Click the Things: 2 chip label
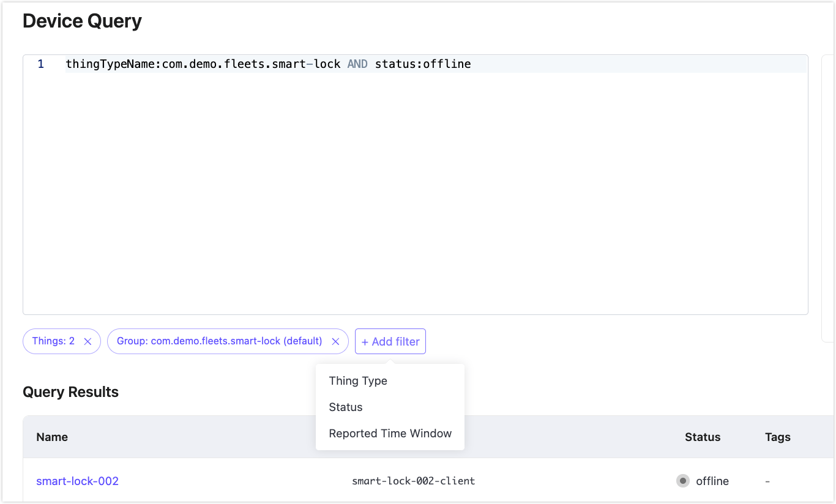This screenshot has height=504, width=836. point(53,341)
